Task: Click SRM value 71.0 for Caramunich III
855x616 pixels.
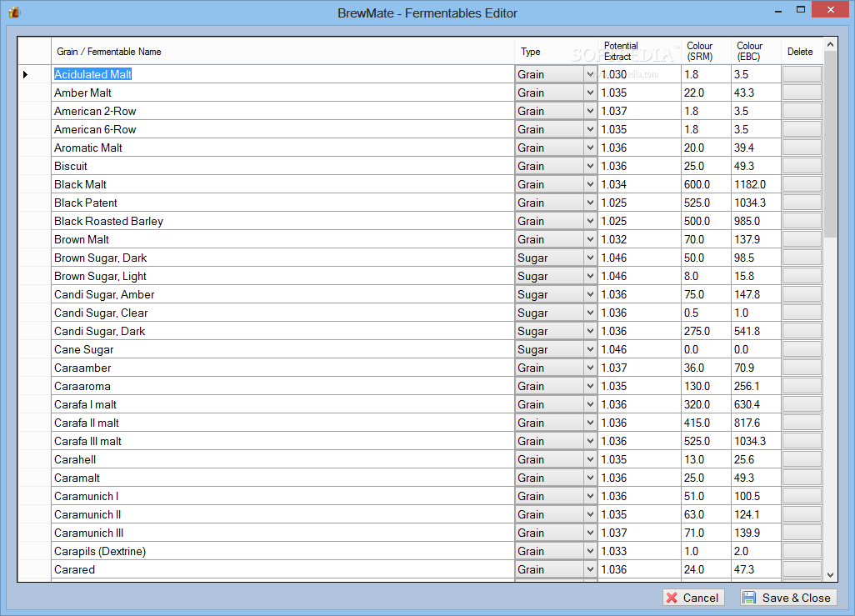Action: (706, 533)
